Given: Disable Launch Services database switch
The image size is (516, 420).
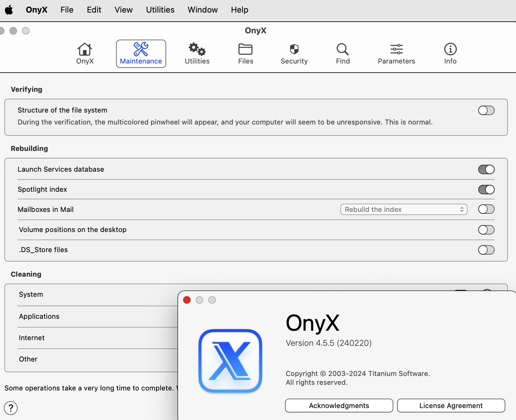Looking at the screenshot, I should pyautogui.click(x=486, y=169).
